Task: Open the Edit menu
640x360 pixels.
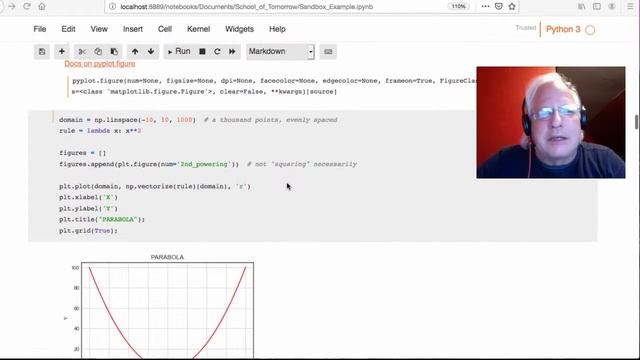Action: (68, 29)
